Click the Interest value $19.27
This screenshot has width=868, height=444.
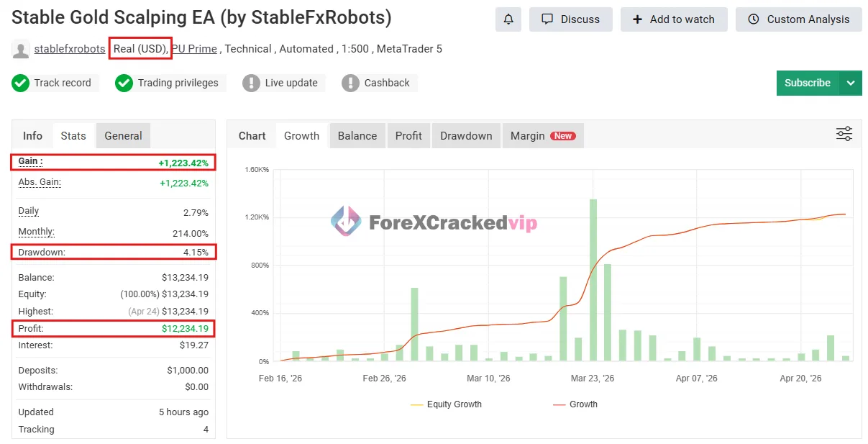point(194,345)
